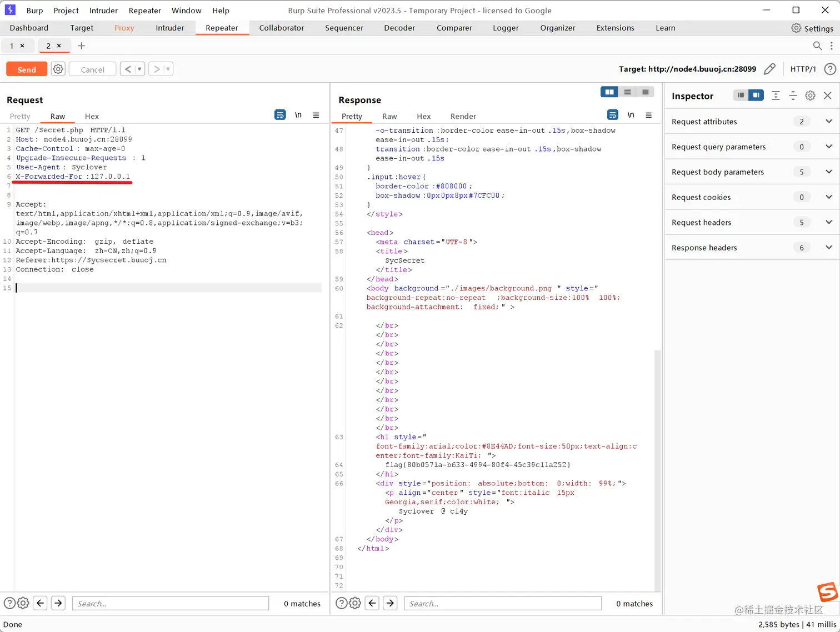
Task: Add a new Repeater tab with plus icon
Action: coord(82,46)
